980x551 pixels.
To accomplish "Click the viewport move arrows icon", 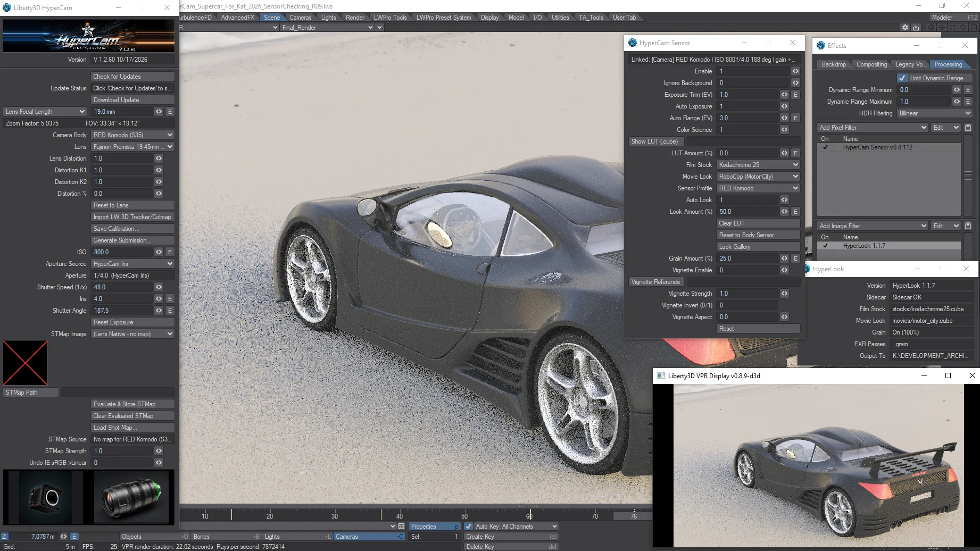I will tap(942, 28).
